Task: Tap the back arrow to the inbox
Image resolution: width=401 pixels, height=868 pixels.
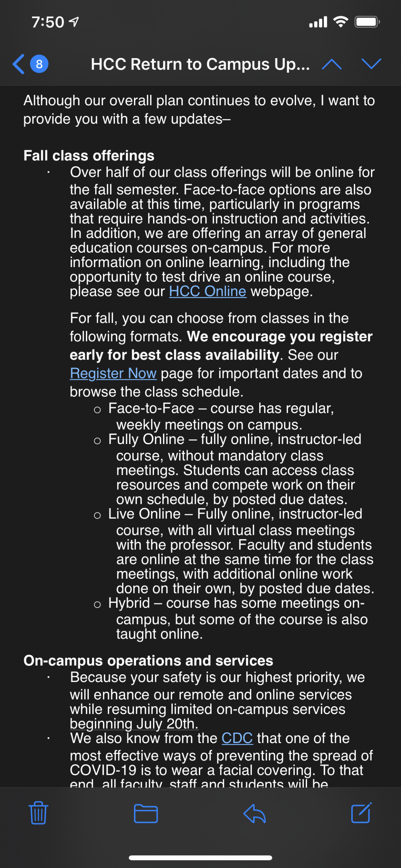Action: 18,64
